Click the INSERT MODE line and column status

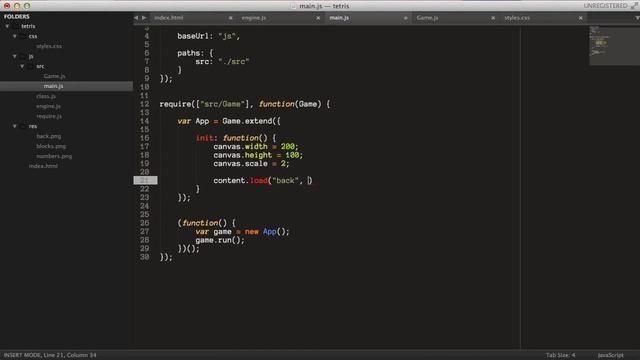50,355
